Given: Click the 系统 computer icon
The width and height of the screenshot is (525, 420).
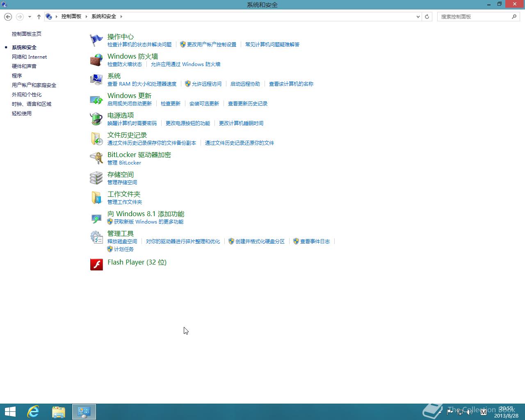Looking at the screenshot, I should click(96, 80).
